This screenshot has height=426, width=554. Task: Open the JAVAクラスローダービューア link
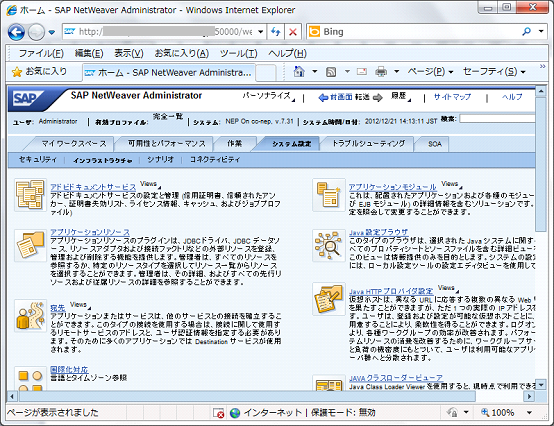[396, 378]
